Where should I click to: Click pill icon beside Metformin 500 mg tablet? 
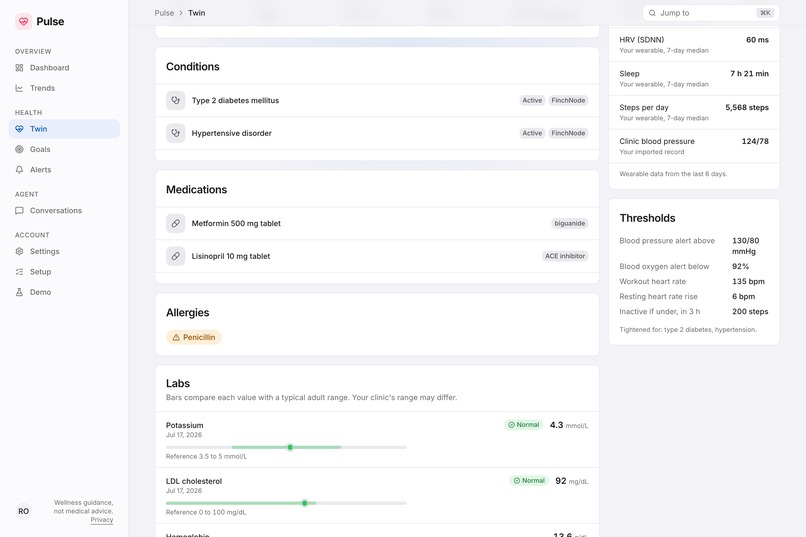(175, 224)
